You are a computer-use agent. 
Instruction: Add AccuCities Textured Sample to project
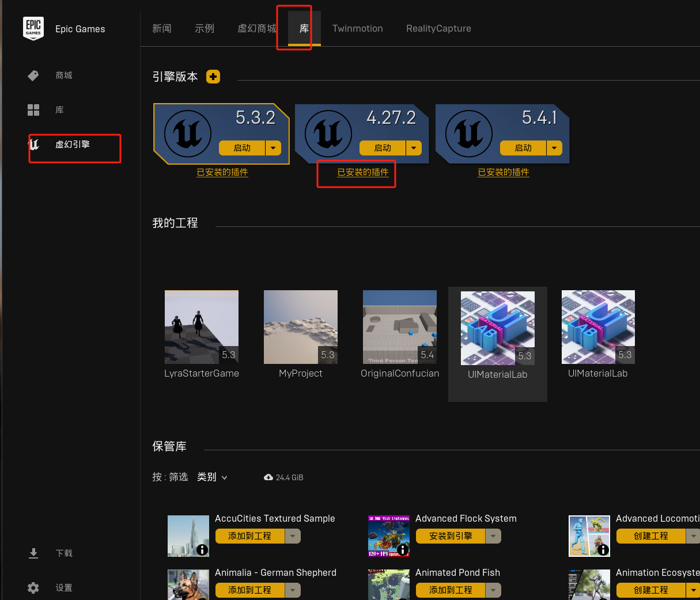[250, 536]
